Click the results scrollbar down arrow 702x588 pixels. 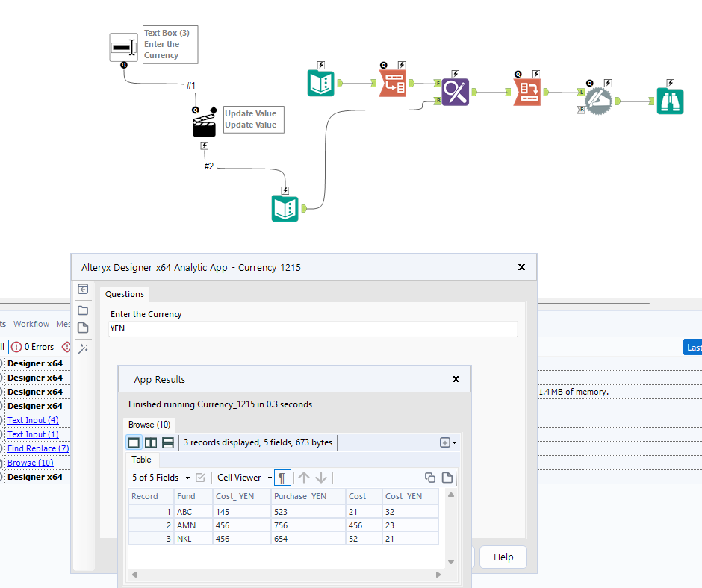(x=451, y=562)
